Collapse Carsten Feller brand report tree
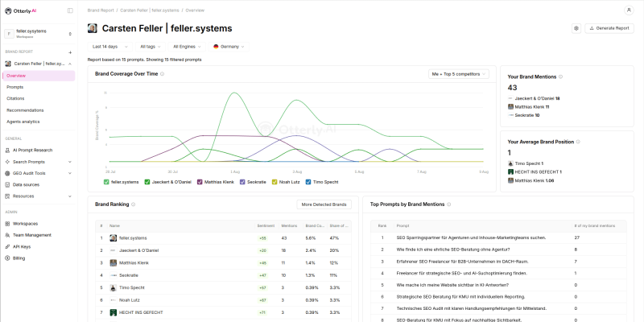Image resolution: width=644 pixels, height=322 pixels. [70, 64]
